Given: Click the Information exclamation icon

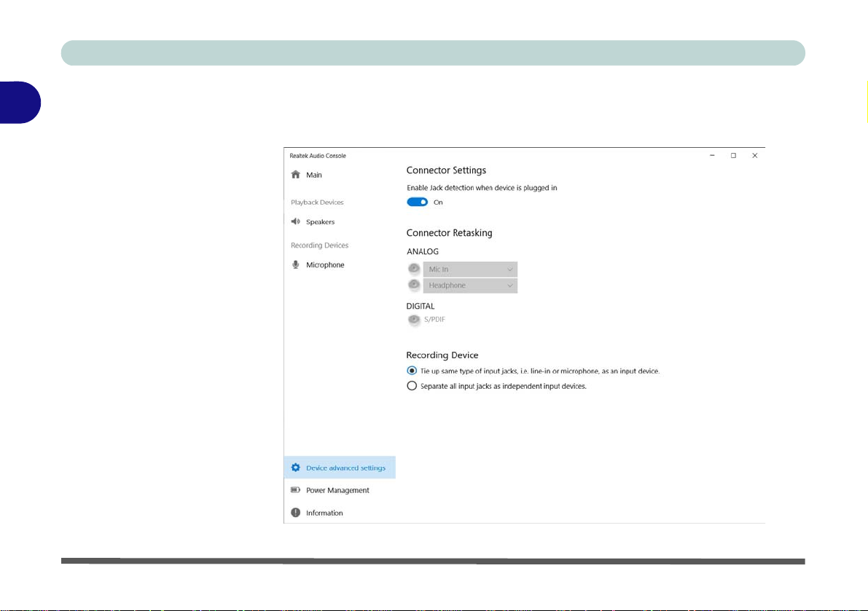Looking at the screenshot, I should [x=296, y=513].
